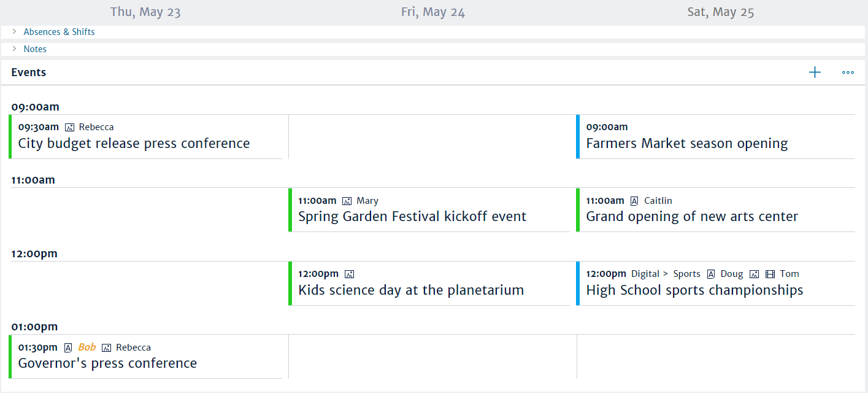This screenshot has width=868, height=393.
Task: Open the image icon on Kids science day event
Action: tap(349, 273)
